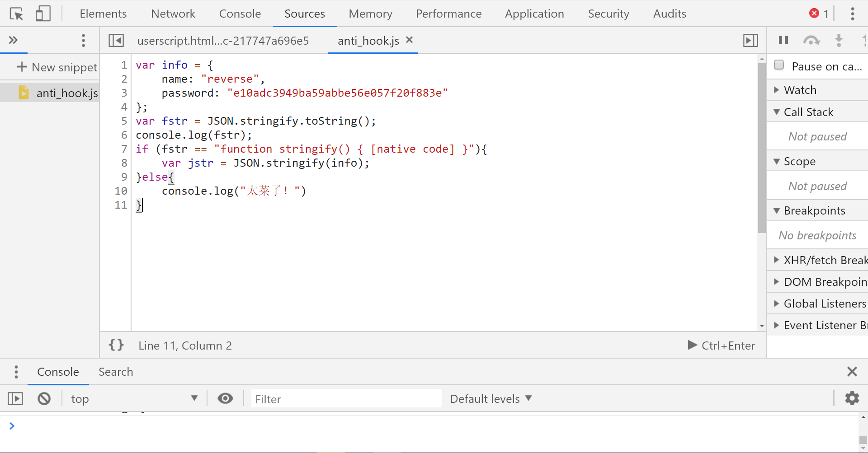Click the console Filter input field
The image size is (868, 453).
coord(346,399)
